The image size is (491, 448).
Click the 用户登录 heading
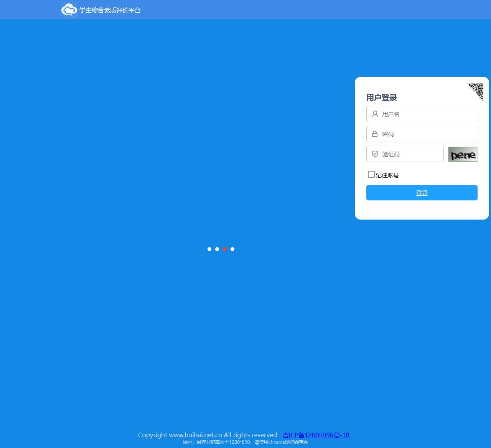(x=382, y=98)
